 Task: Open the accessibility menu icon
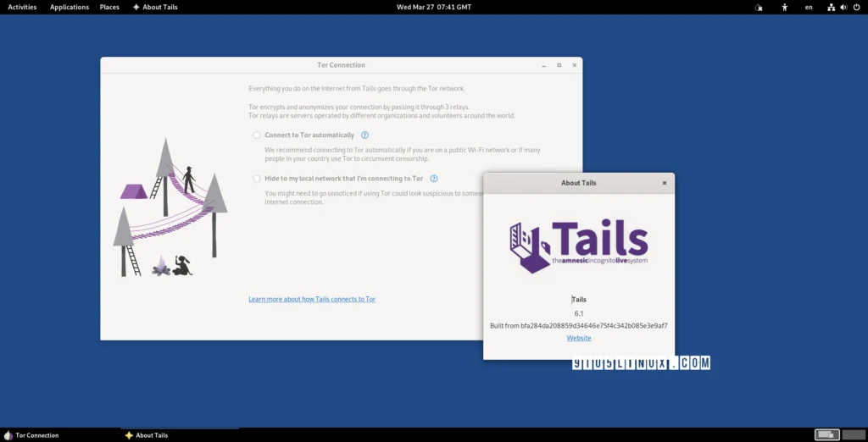click(784, 7)
